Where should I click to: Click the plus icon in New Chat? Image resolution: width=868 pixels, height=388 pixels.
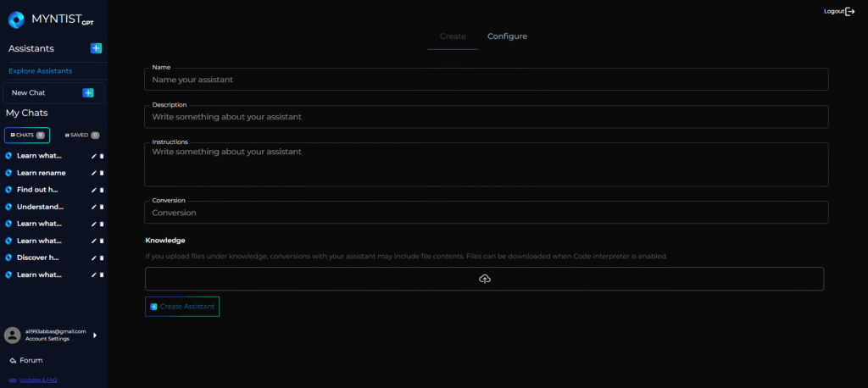(88, 92)
